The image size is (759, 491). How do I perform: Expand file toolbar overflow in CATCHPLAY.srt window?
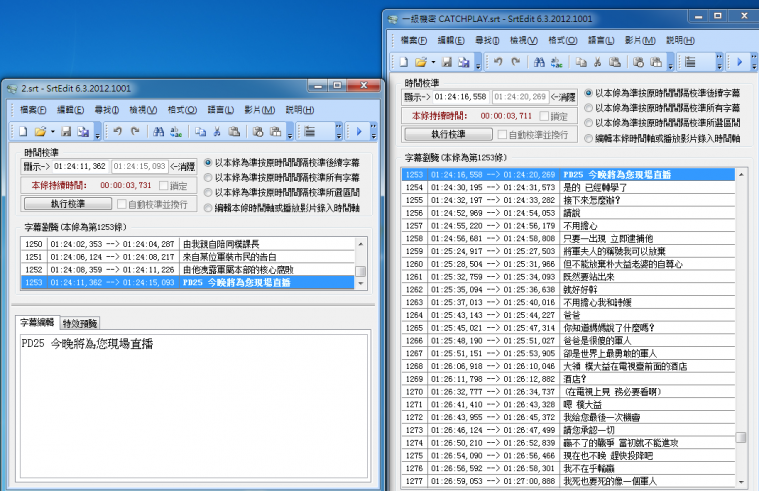tap(478, 62)
